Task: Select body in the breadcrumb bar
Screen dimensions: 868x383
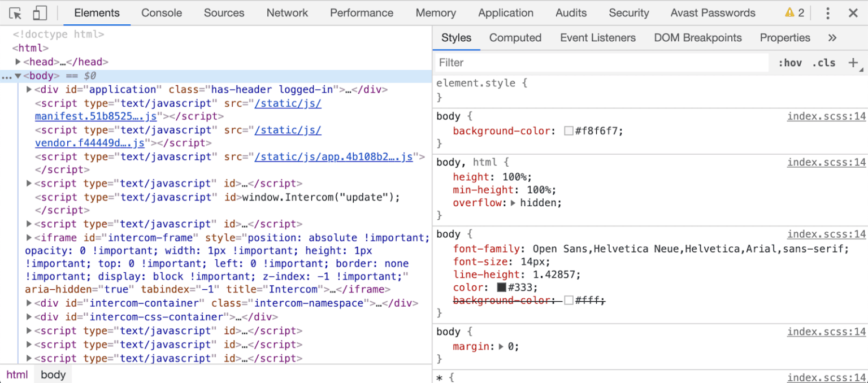Action: pyautogui.click(x=54, y=375)
